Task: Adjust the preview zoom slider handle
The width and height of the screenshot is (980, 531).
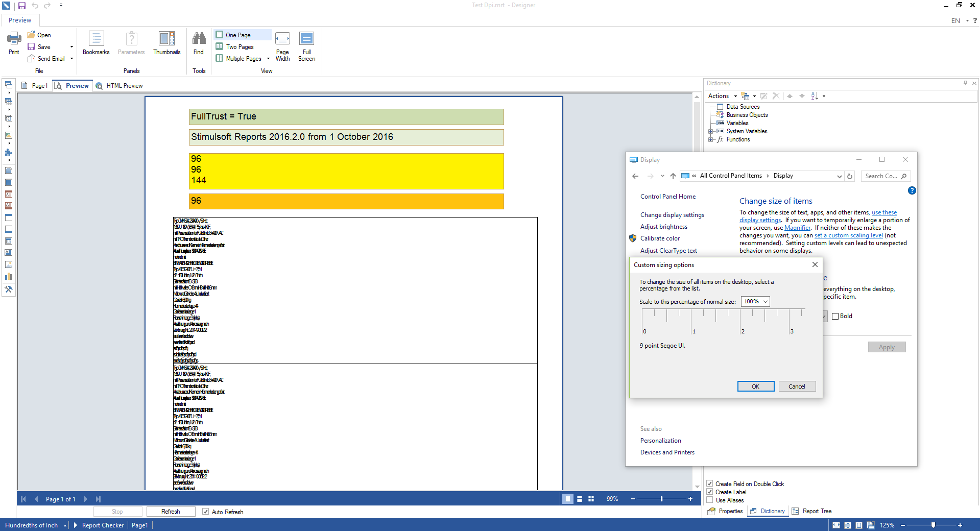Action: (x=661, y=499)
